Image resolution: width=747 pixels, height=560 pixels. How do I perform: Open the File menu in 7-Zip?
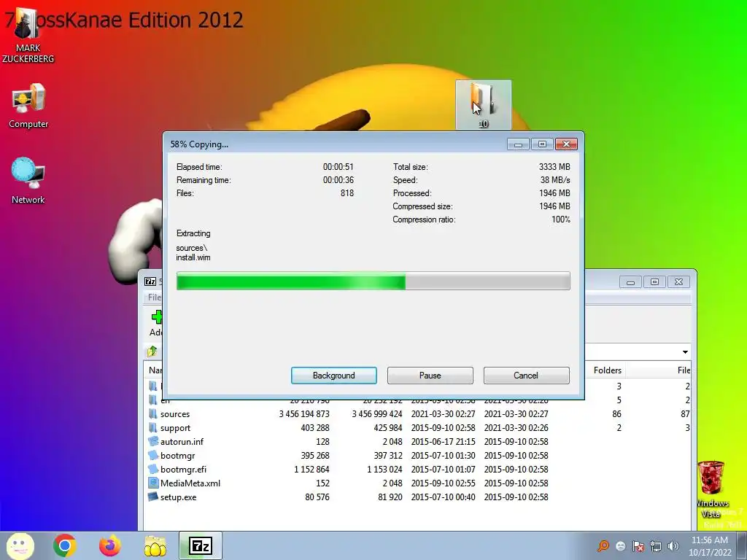pyautogui.click(x=154, y=297)
